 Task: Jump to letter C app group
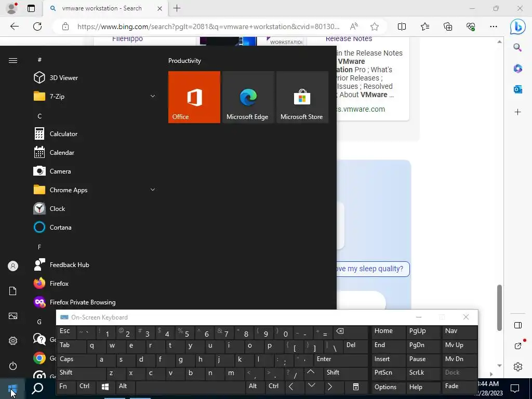pos(39,116)
